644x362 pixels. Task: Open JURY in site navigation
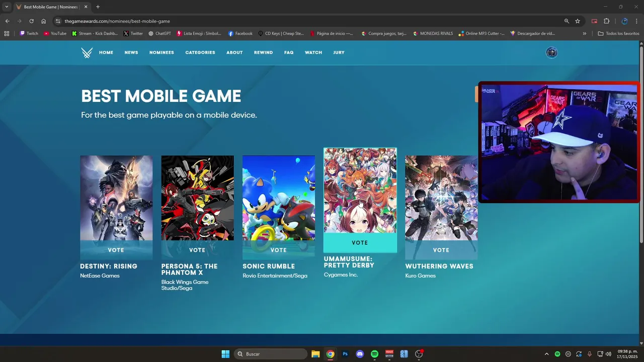tap(339, 53)
